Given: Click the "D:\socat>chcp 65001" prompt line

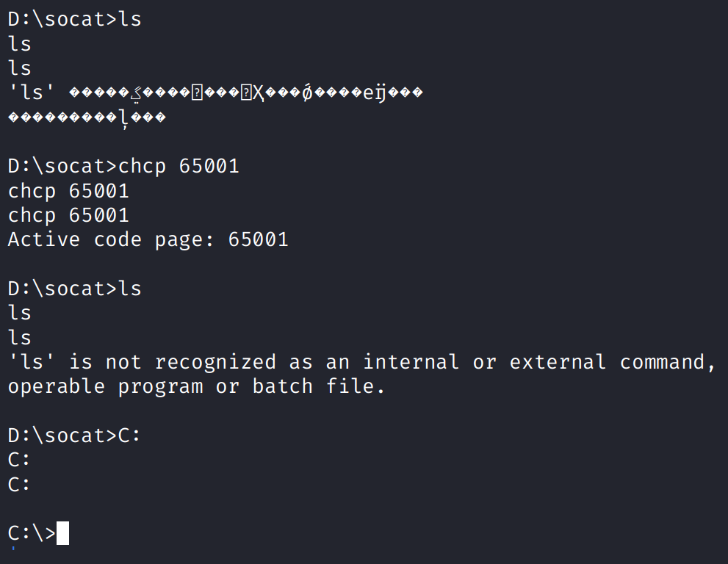Looking at the screenshot, I should click(x=123, y=166).
